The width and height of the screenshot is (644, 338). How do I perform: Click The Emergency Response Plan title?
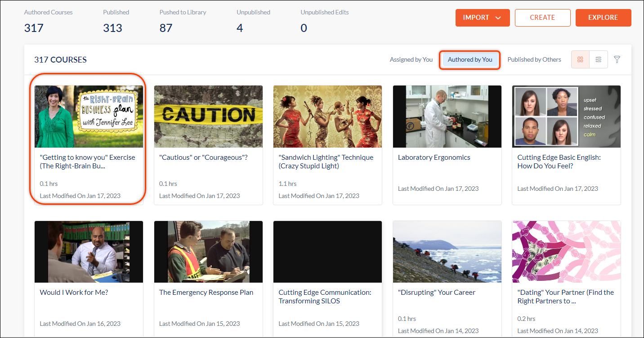click(x=206, y=293)
